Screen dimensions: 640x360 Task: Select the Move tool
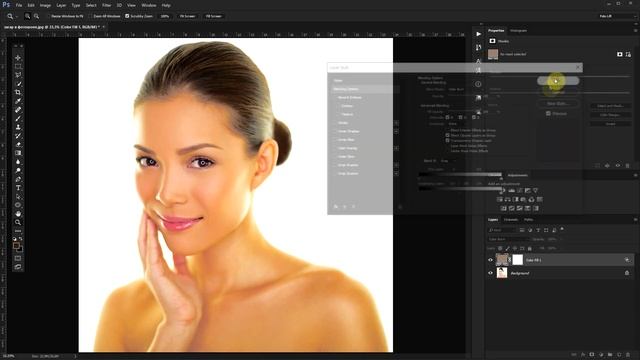pos(18,58)
